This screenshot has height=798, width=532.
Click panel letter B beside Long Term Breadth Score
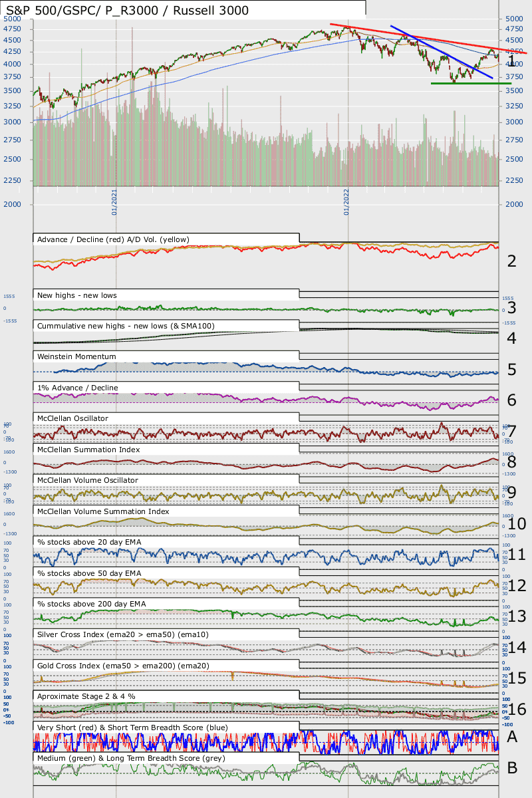512,768
